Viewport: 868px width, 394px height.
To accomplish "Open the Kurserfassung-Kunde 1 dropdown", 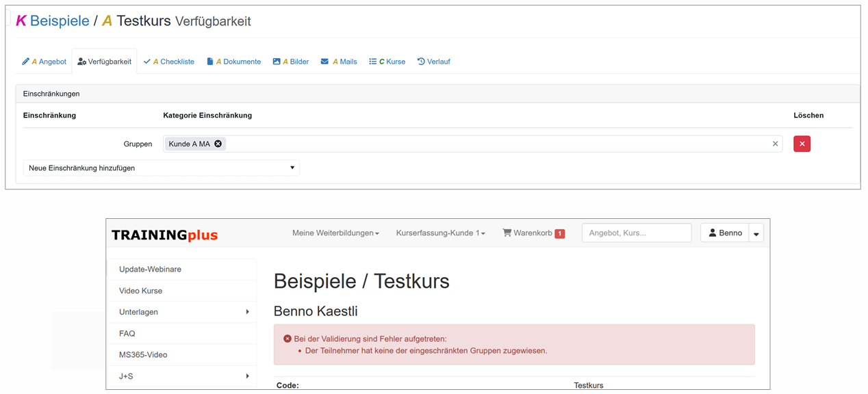I will click(x=441, y=233).
